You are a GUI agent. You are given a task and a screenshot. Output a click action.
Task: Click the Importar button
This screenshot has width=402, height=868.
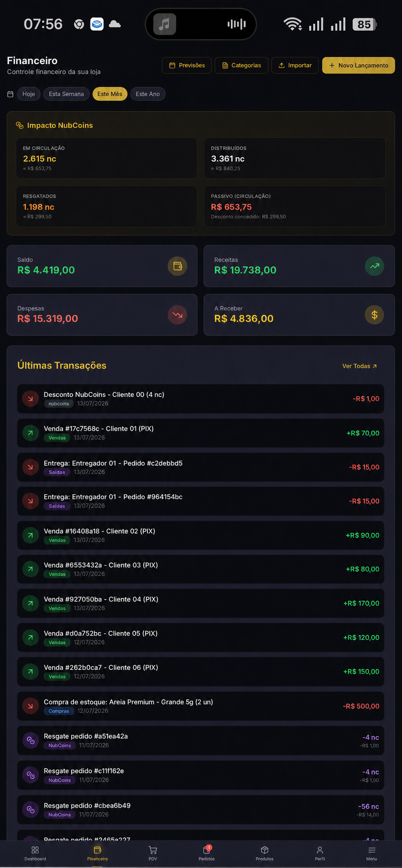[295, 65]
